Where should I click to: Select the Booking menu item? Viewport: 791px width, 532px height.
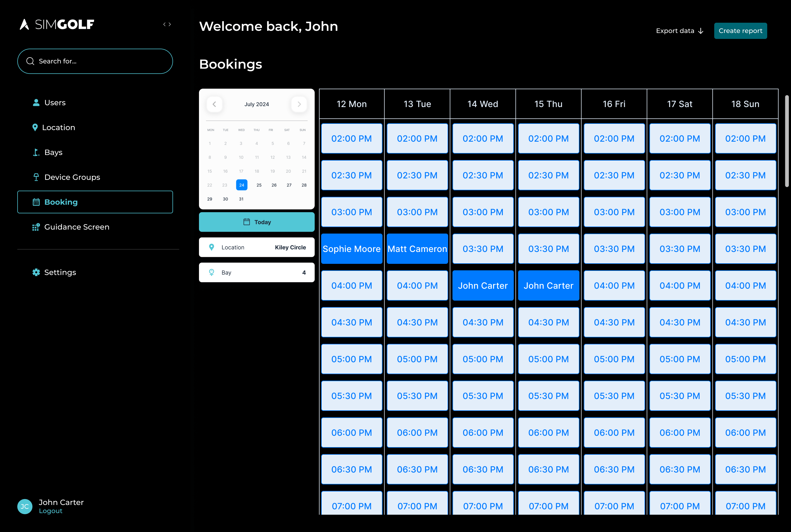tap(95, 202)
